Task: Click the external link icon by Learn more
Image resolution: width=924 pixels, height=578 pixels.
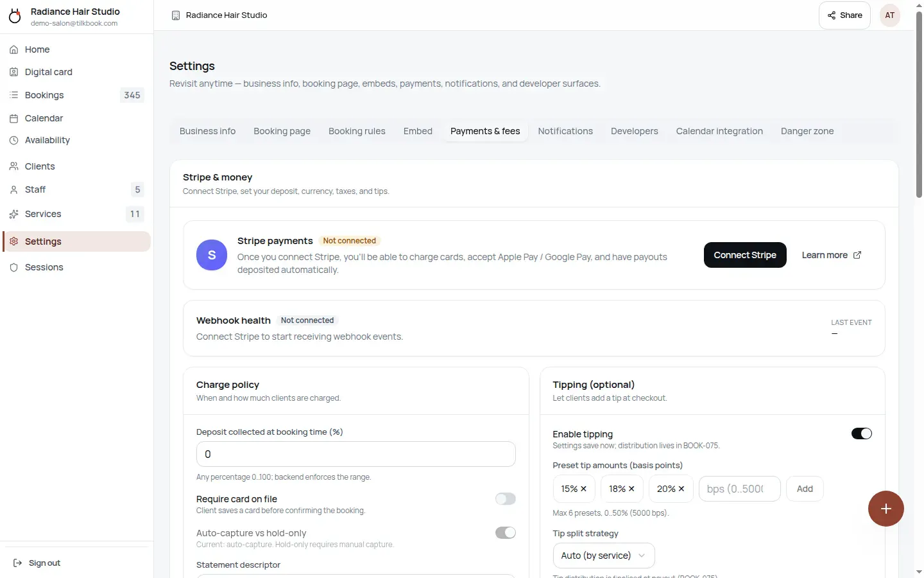Action: pyautogui.click(x=857, y=255)
